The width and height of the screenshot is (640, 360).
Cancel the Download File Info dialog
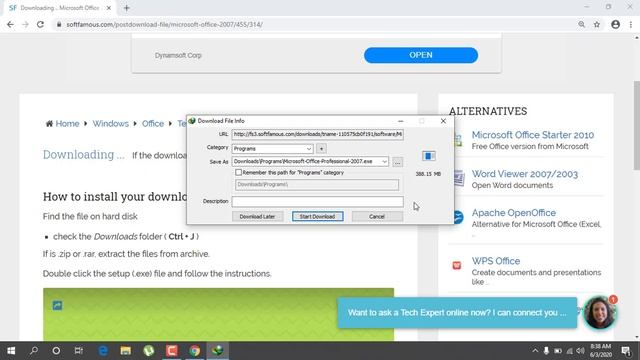(x=377, y=216)
